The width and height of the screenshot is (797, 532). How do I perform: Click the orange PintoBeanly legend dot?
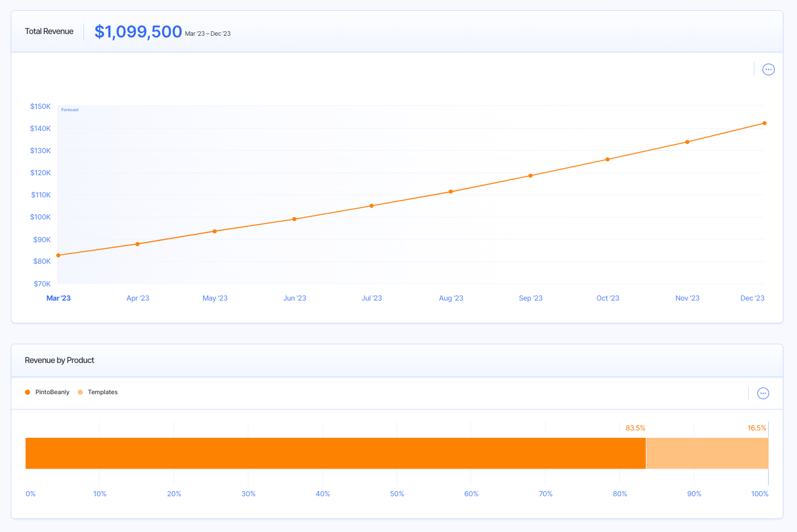point(27,392)
